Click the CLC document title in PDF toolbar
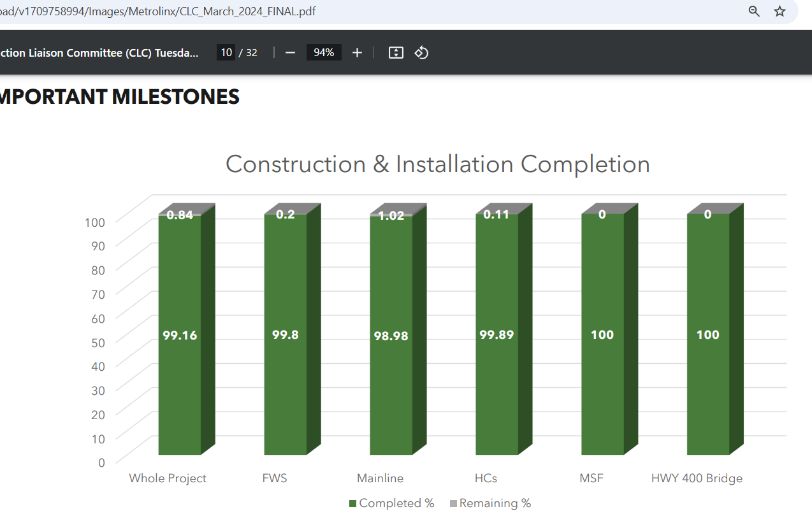Screen dimensions: 812x523 click(99, 52)
